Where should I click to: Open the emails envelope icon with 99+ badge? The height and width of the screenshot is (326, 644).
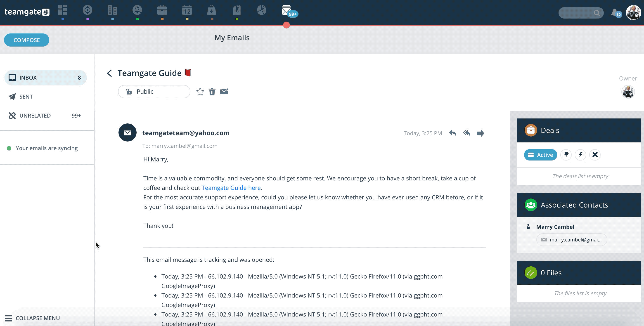[x=286, y=10]
